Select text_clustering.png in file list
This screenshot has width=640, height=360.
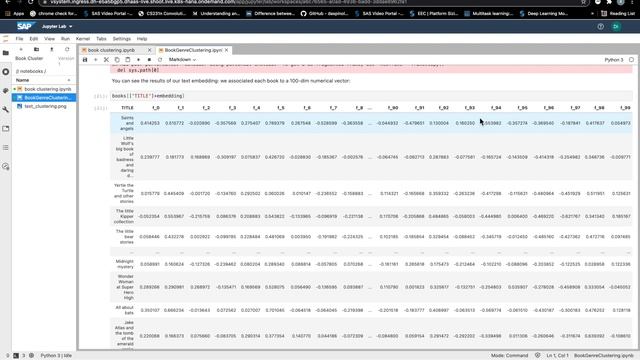tap(44, 106)
